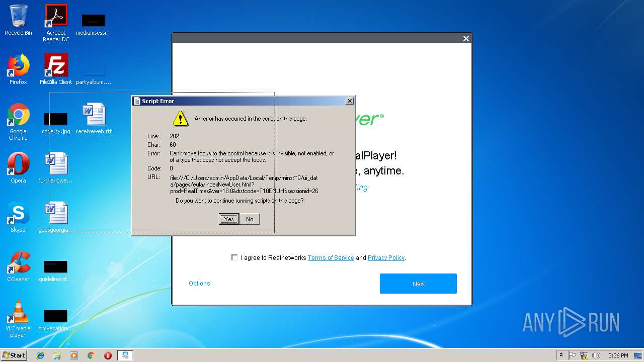This screenshot has height=362, width=644.
Task: Switch to RealPlayer installer taskbar item
Action: 125,355
